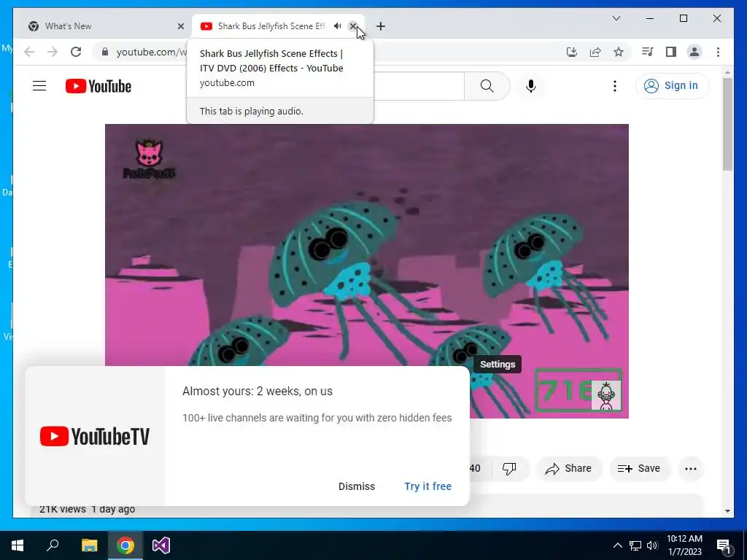
Task: Open the clock and calendar flyout
Action: (x=684, y=545)
